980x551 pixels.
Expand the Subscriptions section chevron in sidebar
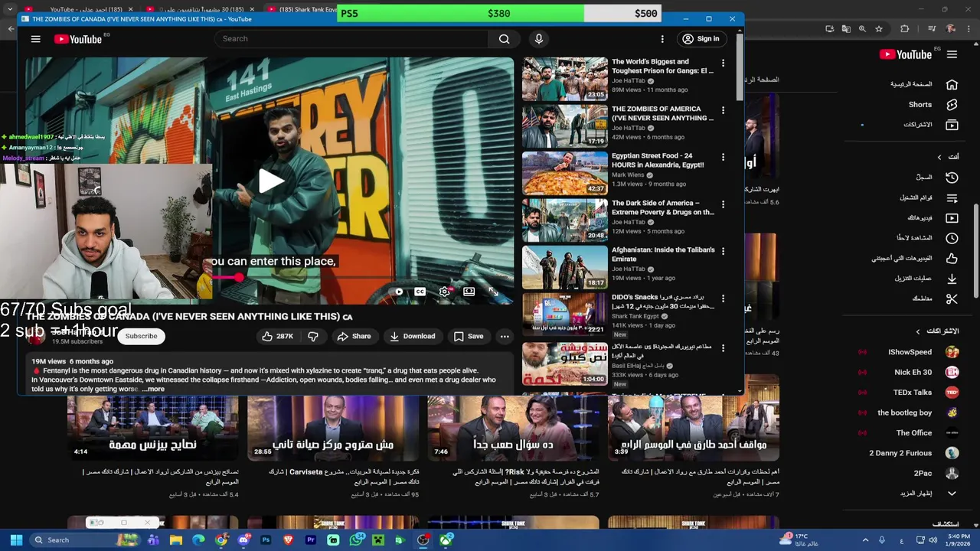pos(918,331)
